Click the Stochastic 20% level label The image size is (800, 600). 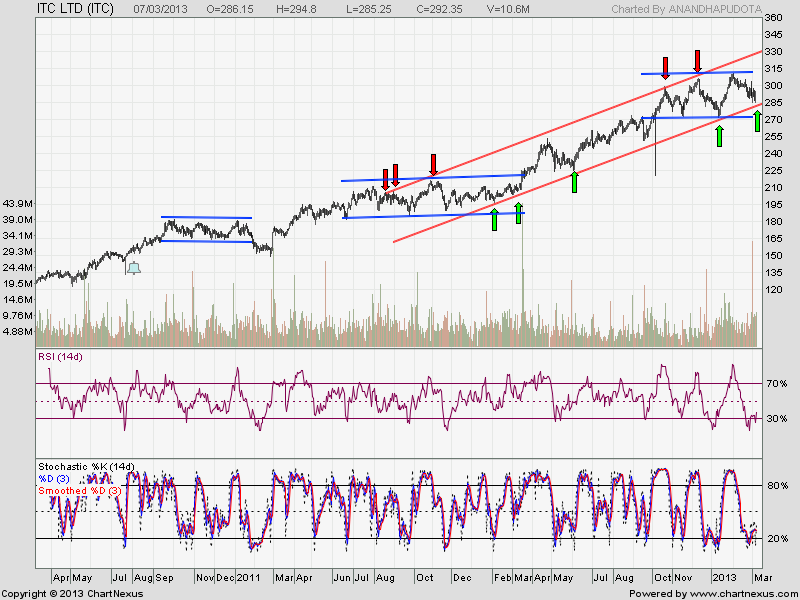(777, 538)
